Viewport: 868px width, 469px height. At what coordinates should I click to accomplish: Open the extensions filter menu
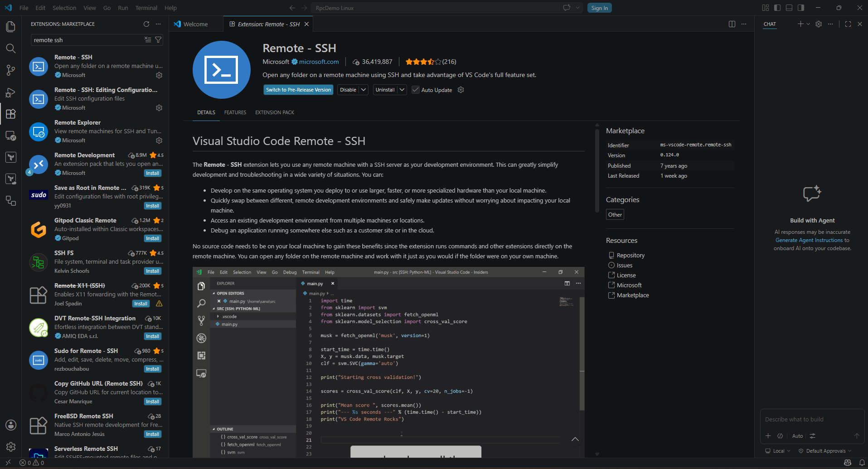pyautogui.click(x=158, y=40)
